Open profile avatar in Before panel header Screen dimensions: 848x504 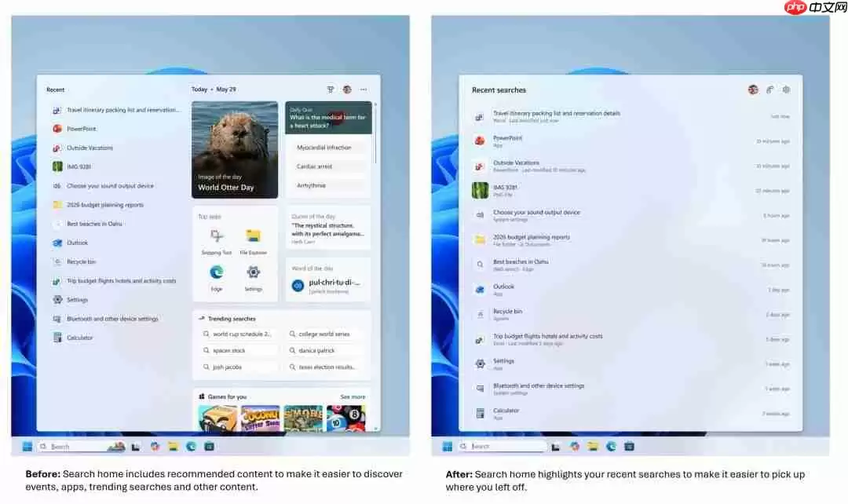(347, 89)
